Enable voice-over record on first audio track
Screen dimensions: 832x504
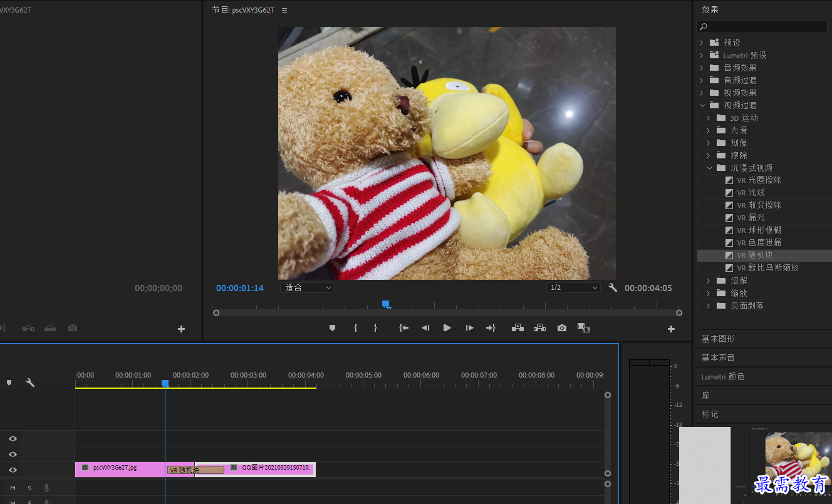46,488
